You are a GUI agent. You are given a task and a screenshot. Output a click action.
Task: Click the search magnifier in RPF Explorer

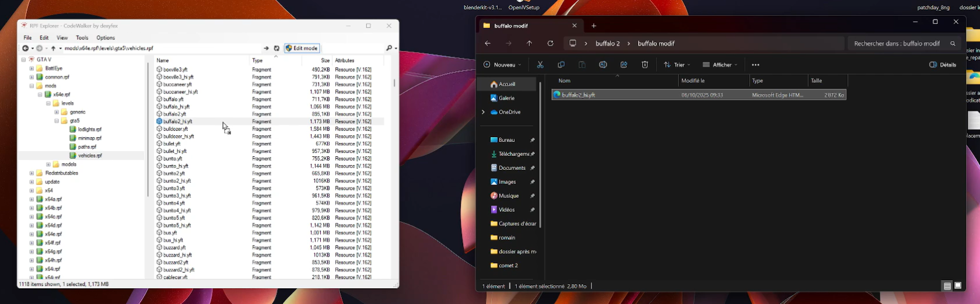pos(389,48)
